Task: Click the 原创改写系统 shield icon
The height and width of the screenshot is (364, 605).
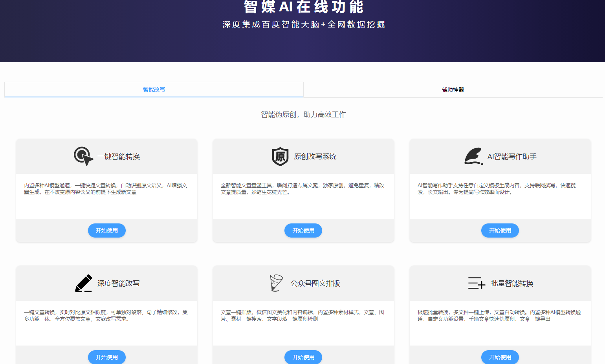Action: 280,156
